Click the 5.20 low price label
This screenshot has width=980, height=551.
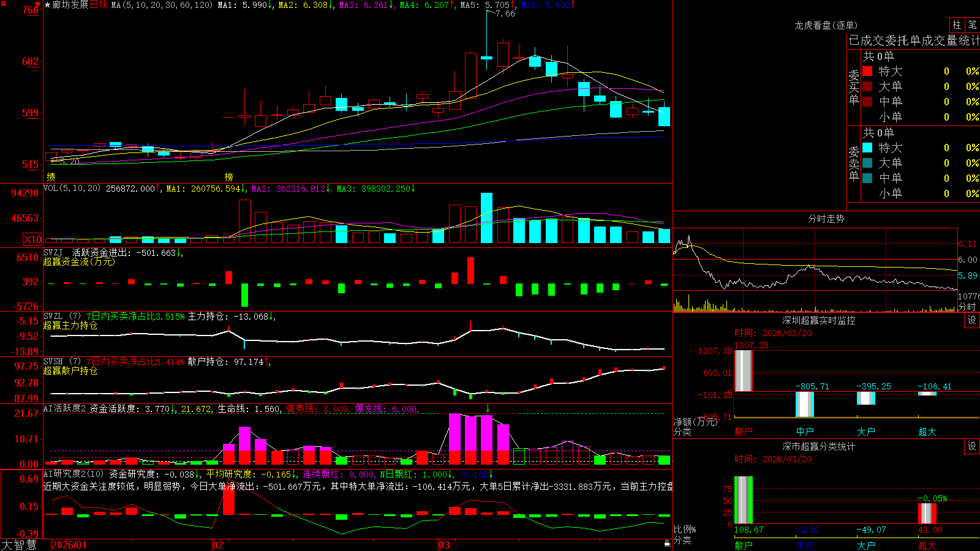point(69,162)
